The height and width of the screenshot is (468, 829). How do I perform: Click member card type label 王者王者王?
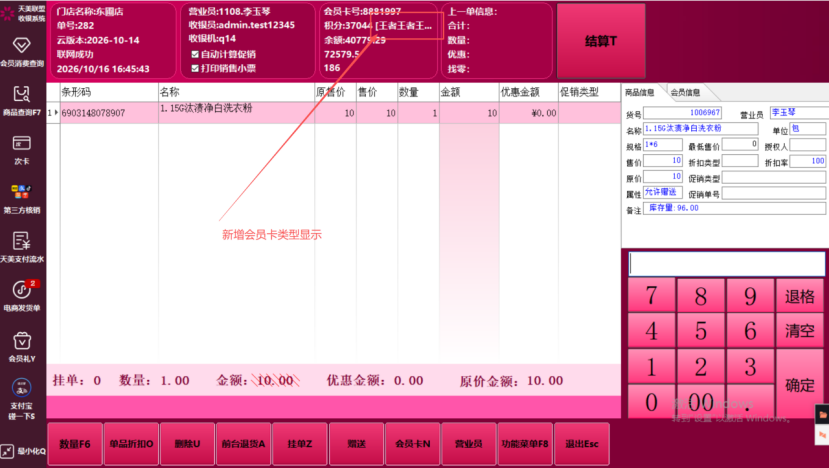click(404, 26)
